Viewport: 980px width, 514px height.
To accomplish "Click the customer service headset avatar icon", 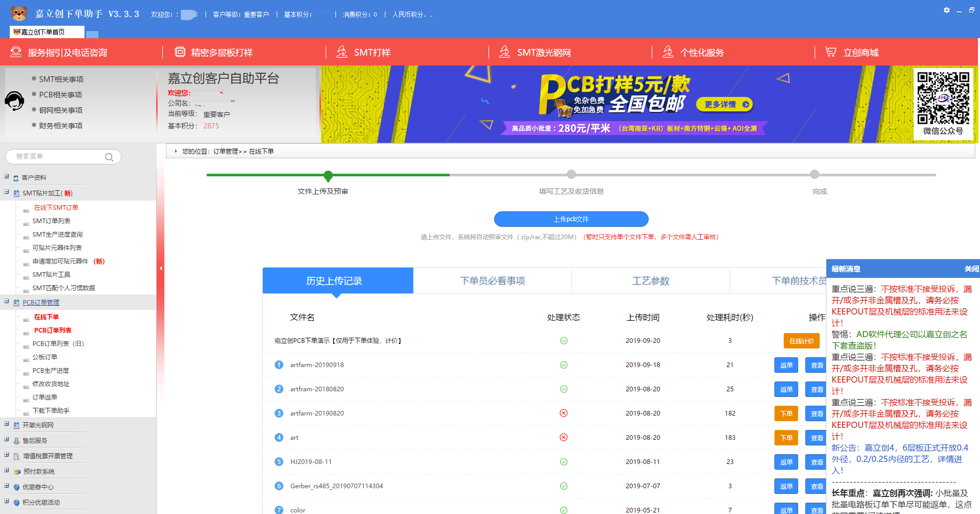I will point(14,101).
